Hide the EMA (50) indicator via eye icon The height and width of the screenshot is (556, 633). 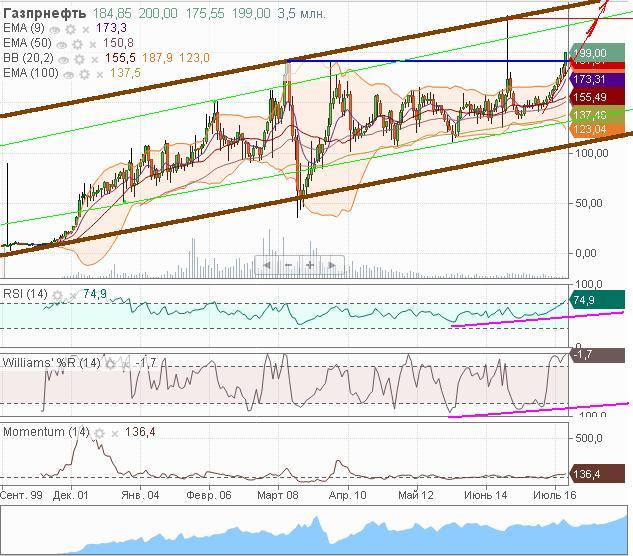(62, 44)
